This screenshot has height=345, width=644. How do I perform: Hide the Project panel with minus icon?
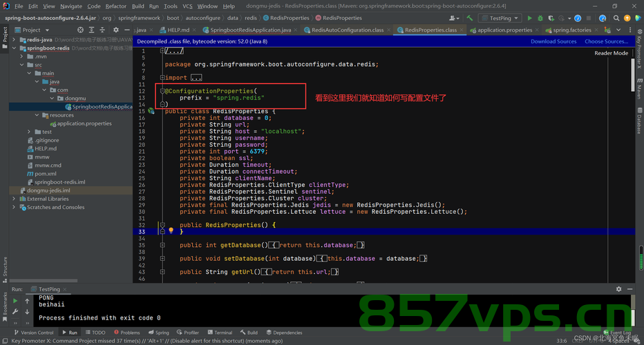click(127, 30)
